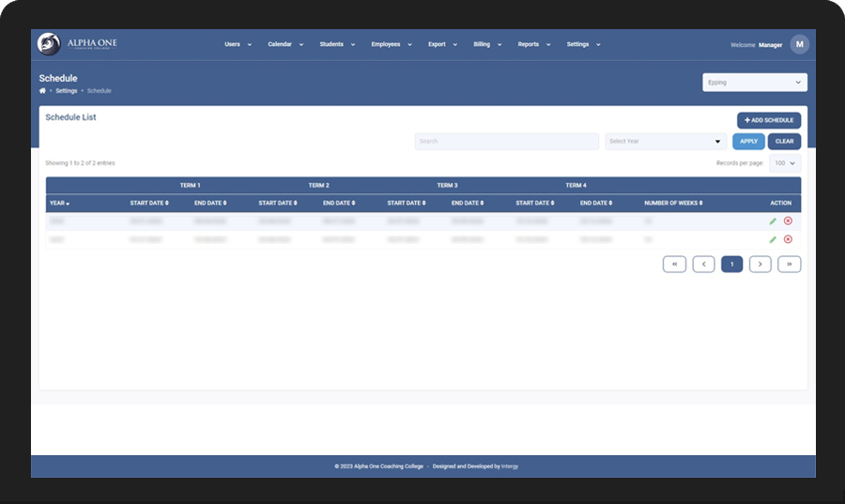
Task: Open the Export menu
Action: tap(442, 44)
